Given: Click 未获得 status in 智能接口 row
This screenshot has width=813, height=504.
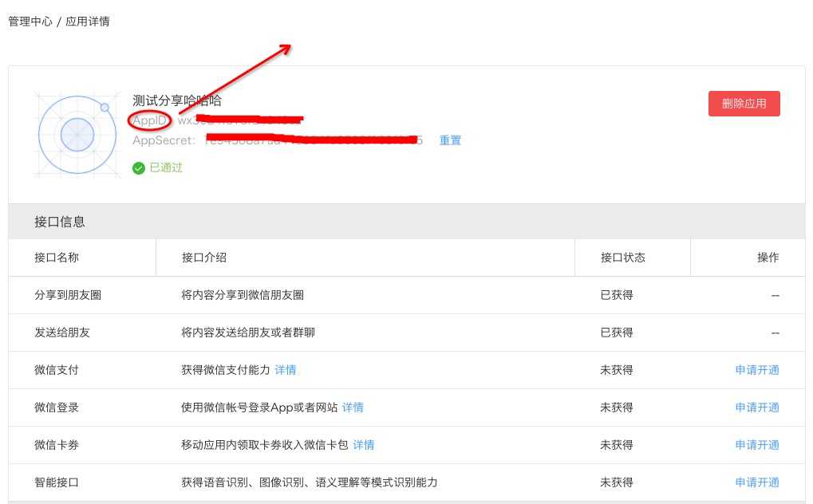Looking at the screenshot, I should [x=617, y=482].
